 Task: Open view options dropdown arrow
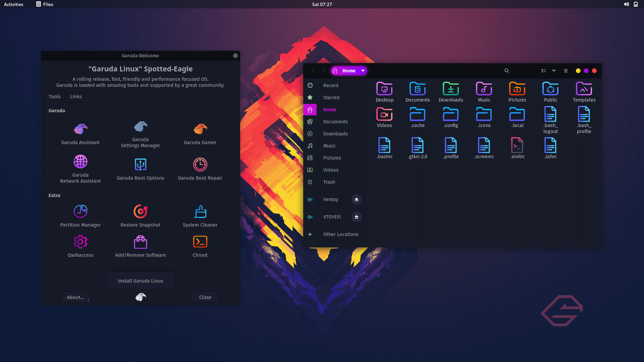click(x=554, y=71)
